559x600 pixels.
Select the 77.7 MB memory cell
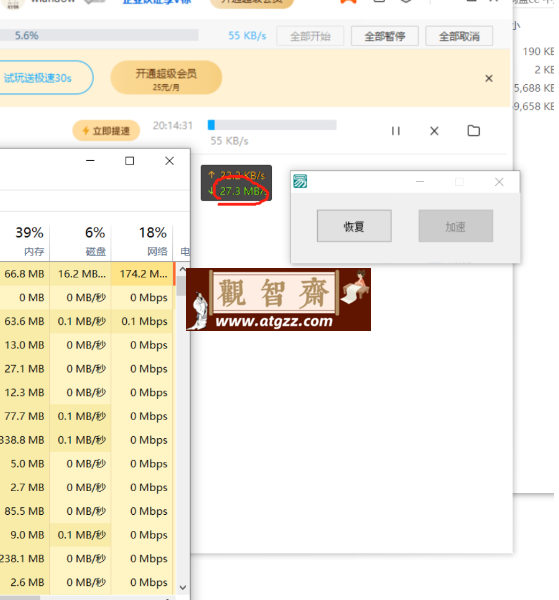tap(24, 416)
